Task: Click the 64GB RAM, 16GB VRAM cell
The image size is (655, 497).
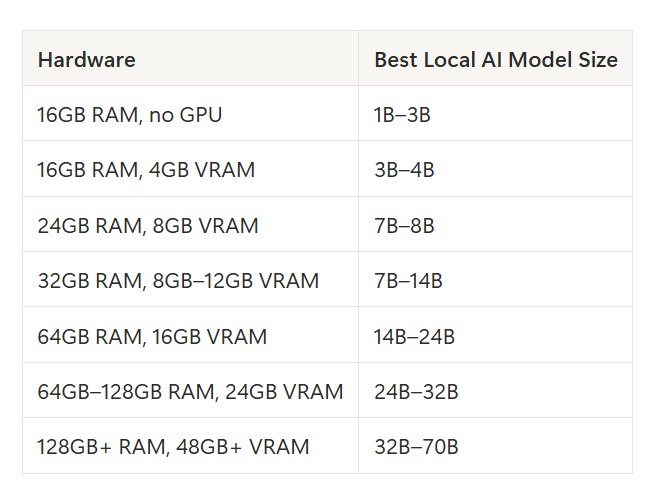Action: 190,335
